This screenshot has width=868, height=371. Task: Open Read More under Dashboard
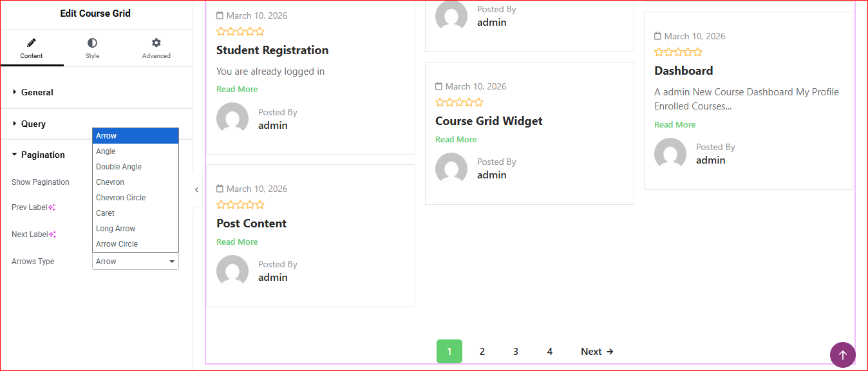[x=675, y=125]
